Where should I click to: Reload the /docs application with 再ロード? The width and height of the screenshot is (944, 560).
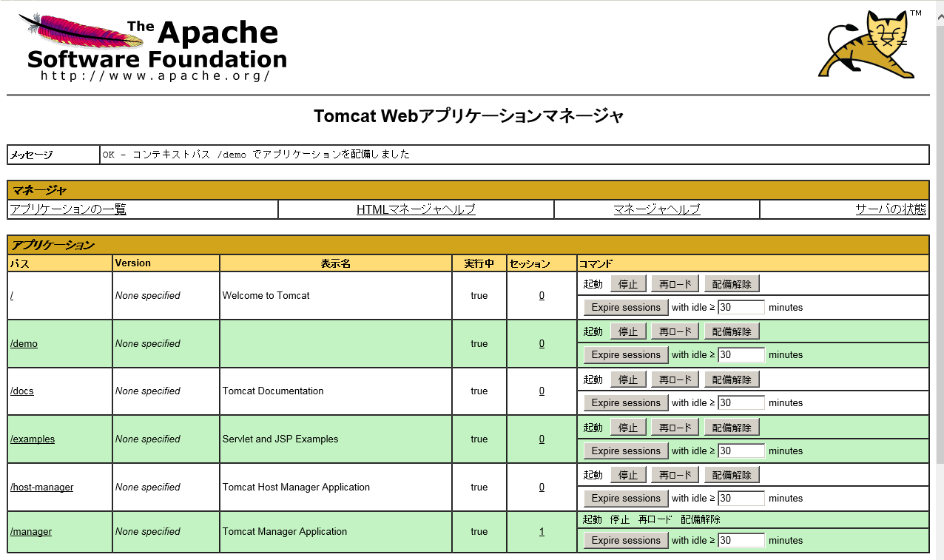[x=674, y=379]
